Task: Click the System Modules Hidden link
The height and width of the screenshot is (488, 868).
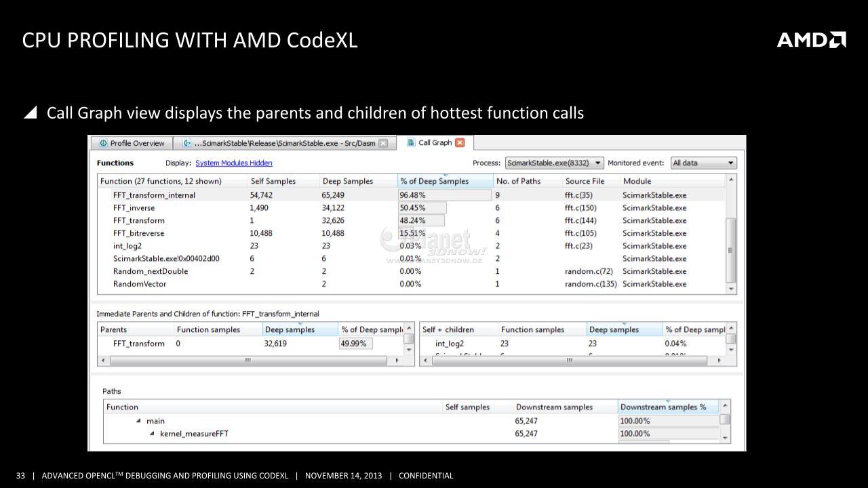Action: click(x=234, y=163)
